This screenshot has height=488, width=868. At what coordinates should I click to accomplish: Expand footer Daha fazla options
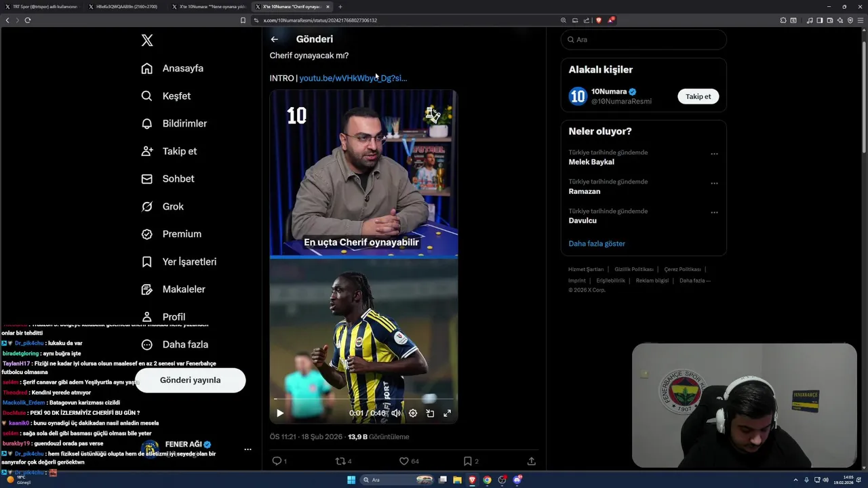pos(695,281)
